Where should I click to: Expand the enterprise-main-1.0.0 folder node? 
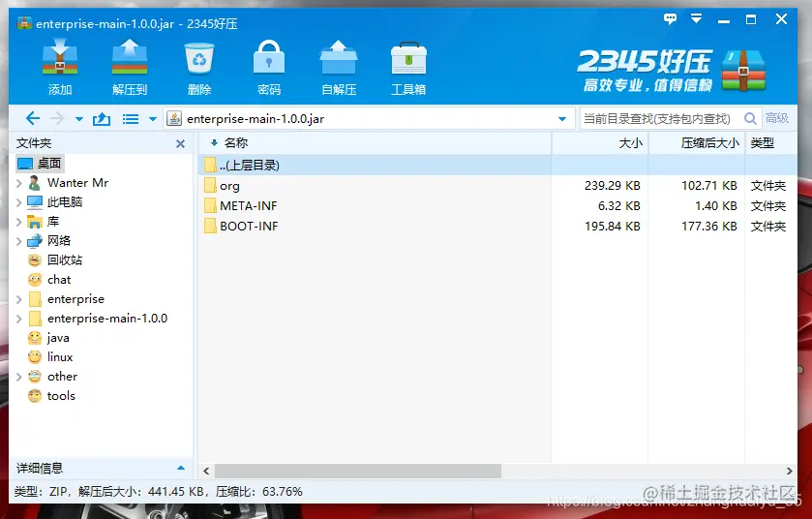click(19, 319)
